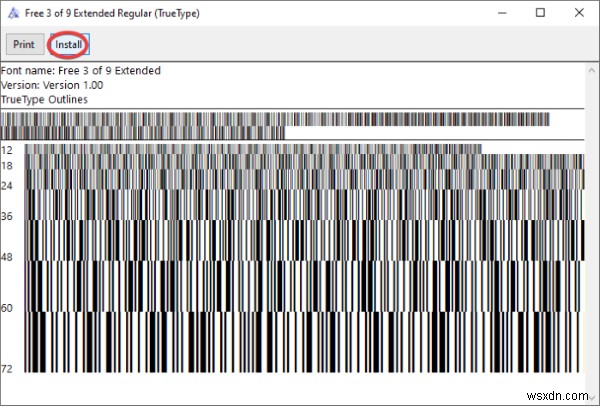Screen dimensions: 600x406
Task: Click the size label 48
Action: click(x=7, y=257)
